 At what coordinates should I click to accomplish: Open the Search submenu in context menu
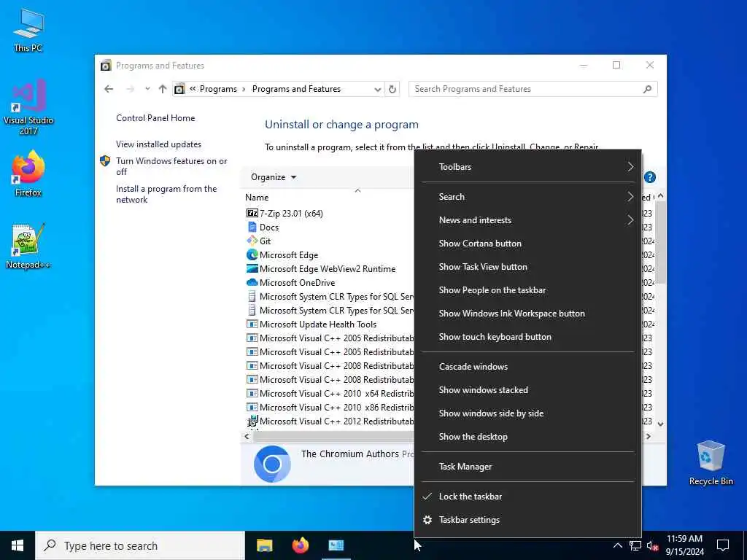coord(528,197)
